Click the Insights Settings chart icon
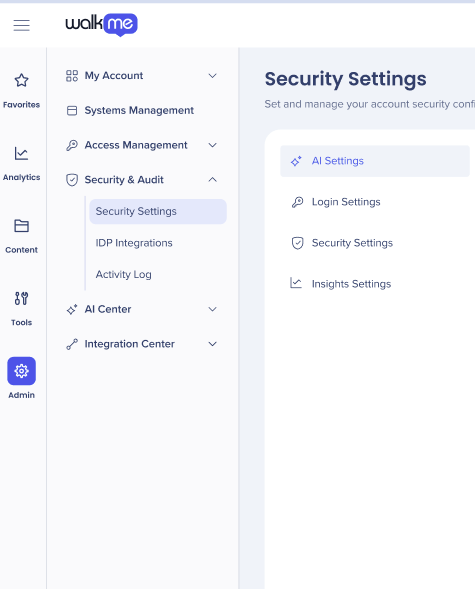The height and width of the screenshot is (589, 475). (x=296, y=283)
